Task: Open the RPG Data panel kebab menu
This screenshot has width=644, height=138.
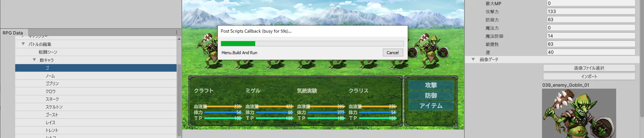Action: (177, 33)
